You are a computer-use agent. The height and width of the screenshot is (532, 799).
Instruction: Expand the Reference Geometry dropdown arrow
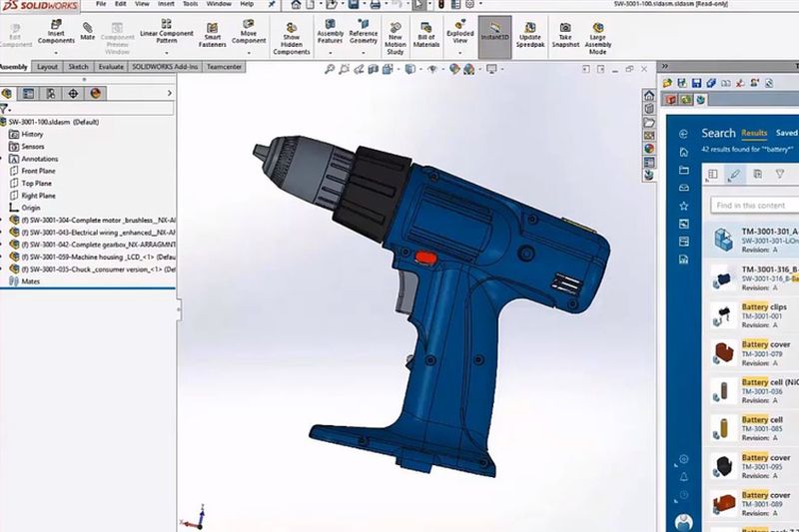(x=364, y=53)
